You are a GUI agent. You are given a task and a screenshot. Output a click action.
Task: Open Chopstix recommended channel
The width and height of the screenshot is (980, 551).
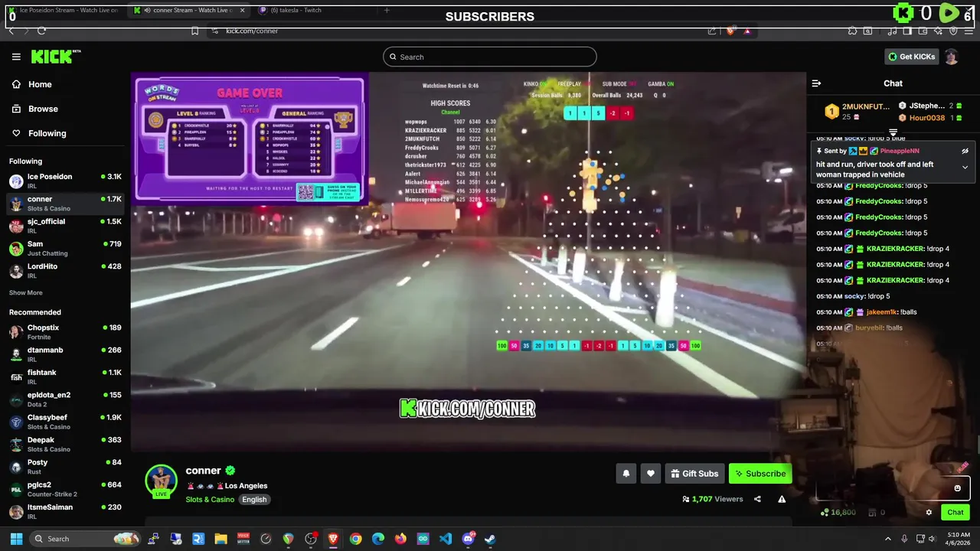(x=65, y=332)
